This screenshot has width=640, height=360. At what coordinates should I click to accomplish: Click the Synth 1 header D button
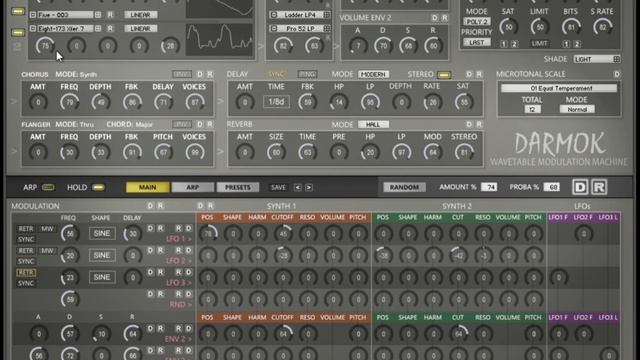(x=200, y=206)
